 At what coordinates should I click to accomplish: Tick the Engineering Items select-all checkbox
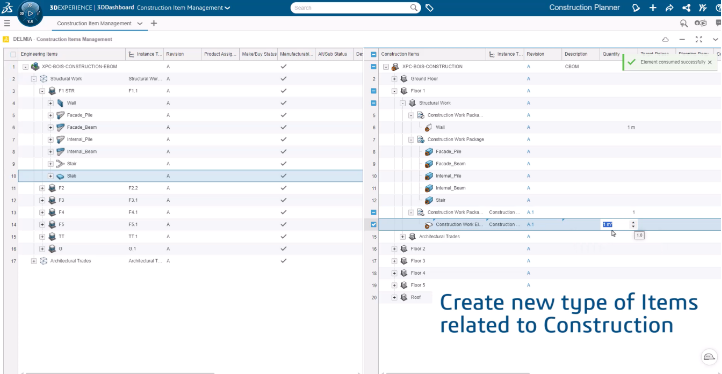[x=13, y=54]
